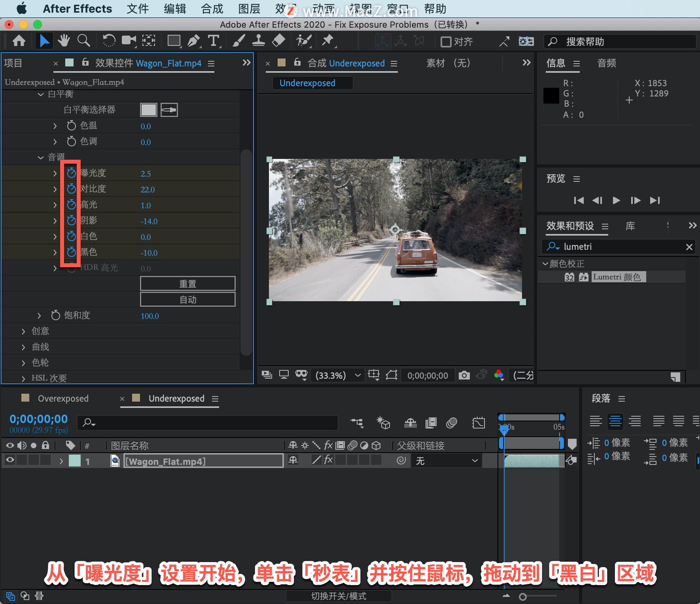Switch to the 音频 panel tab
This screenshot has width=700, height=604.
point(607,63)
